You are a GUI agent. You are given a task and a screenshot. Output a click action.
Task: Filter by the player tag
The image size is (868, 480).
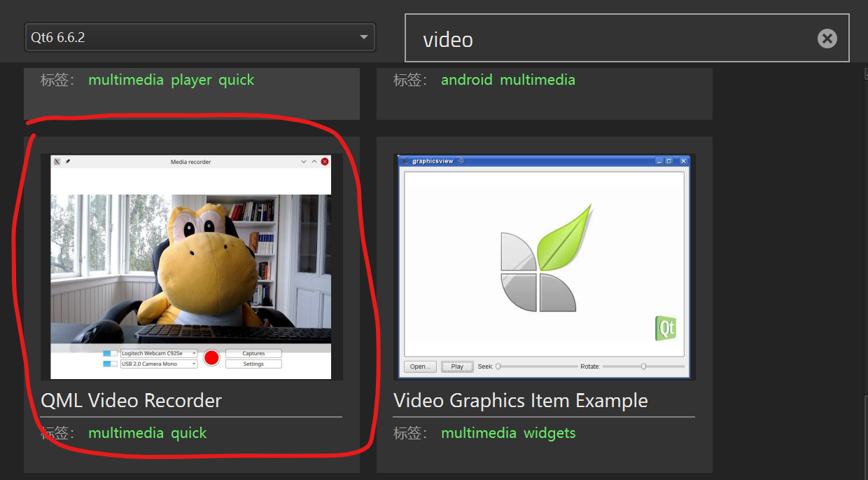[x=191, y=80]
